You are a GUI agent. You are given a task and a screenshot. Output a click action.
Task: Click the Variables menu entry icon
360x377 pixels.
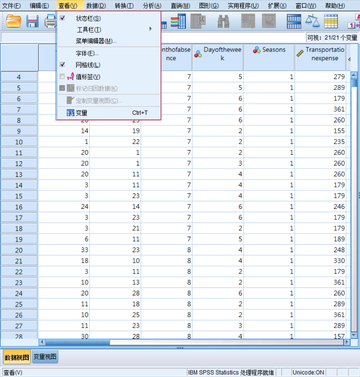click(x=70, y=113)
